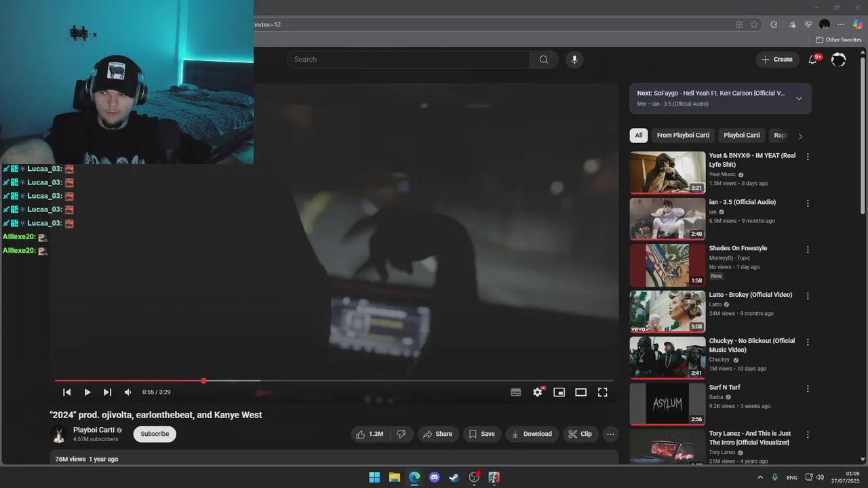Viewport: 868px width, 488px height.
Task: Open Yeat & BNYX IM YEAT thumbnail
Action: pos(668,173)
